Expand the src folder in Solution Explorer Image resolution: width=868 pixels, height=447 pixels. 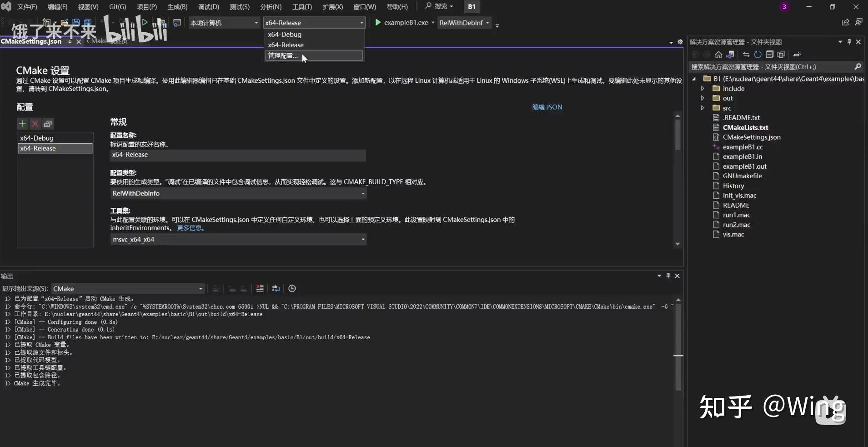(702, 108)
